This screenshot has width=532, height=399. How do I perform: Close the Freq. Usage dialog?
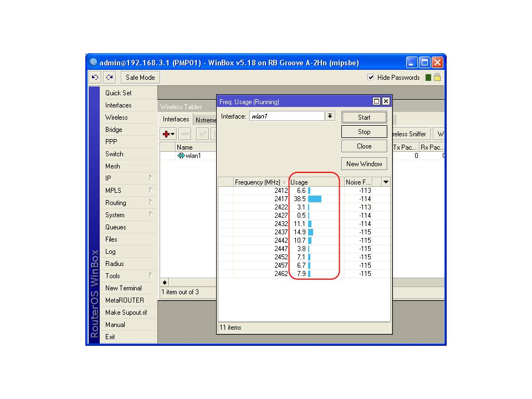(x=386, y=101)
